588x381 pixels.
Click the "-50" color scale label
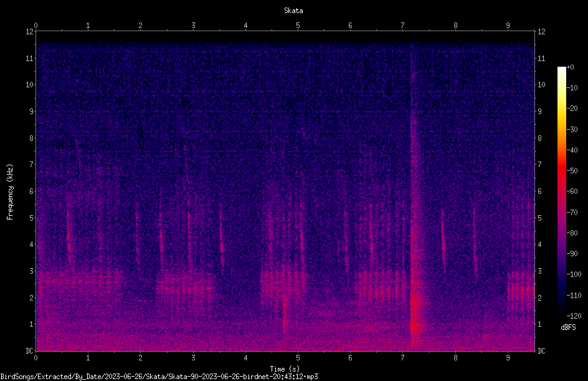(572, 171)
